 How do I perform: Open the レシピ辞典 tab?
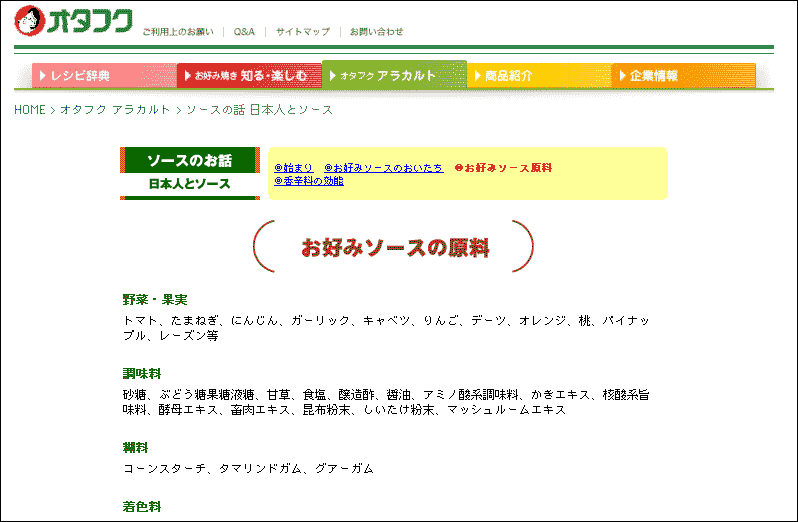[x=103, y=75]
